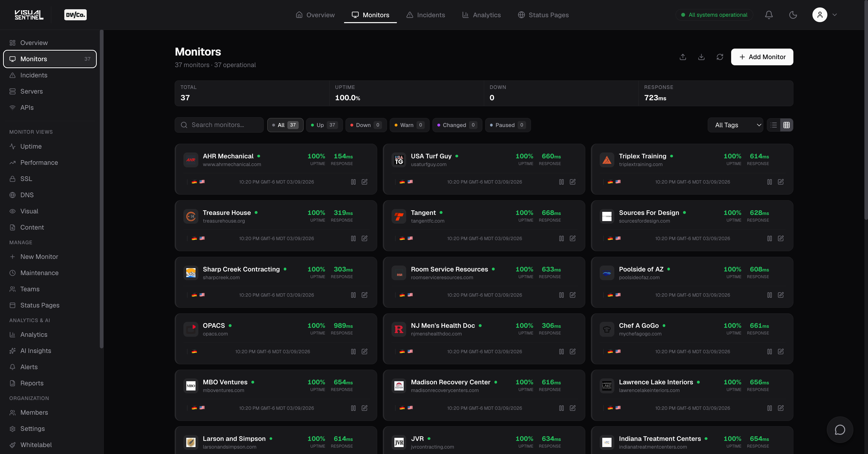
Task: Click the download icon in the toolbar
Action: (701, 57)
